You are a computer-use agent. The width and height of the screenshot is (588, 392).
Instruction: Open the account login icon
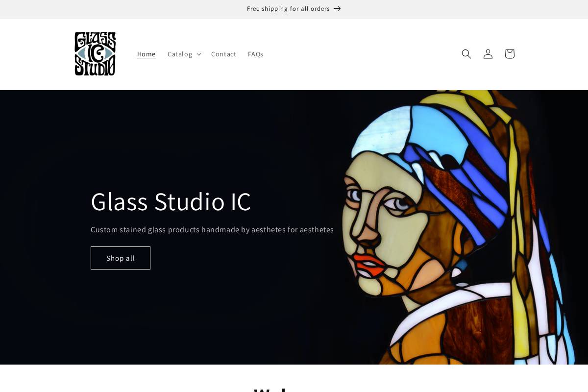(x=488, y=54)
